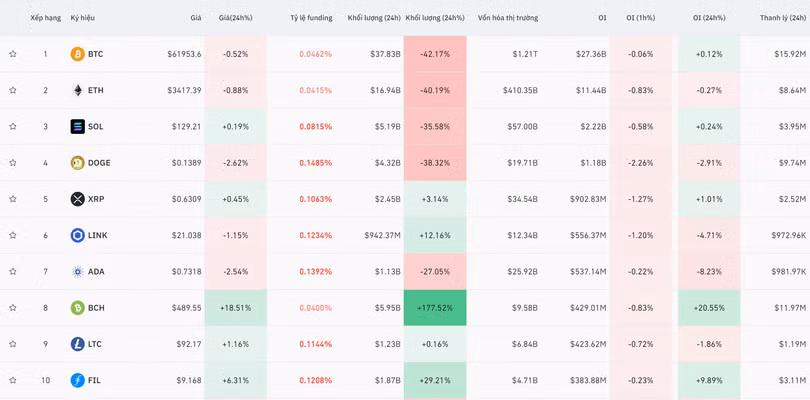Click the Vốn hóa thị trường column header
The height and width of the screenshot is (400, 810).
(507, 18)
